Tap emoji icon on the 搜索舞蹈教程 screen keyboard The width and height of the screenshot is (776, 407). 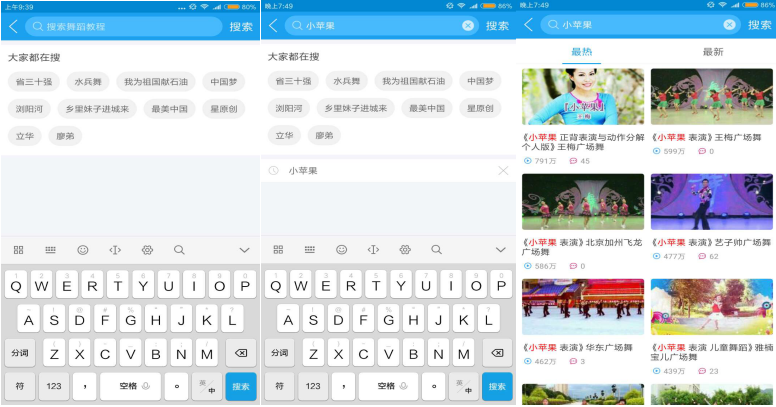[x=83, y=250]
